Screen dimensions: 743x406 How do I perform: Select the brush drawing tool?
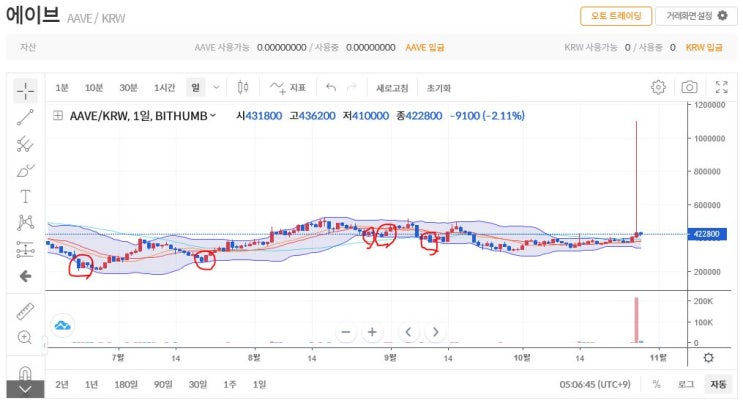[x=25, y=171]
